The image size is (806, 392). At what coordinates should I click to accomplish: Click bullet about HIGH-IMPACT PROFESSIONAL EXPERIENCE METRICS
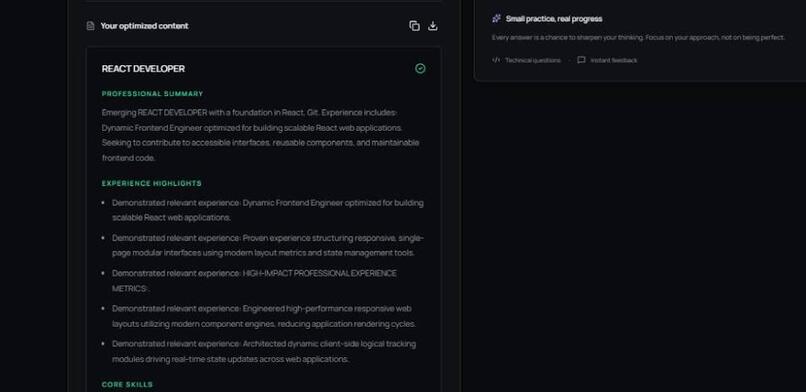click(254, 281)
